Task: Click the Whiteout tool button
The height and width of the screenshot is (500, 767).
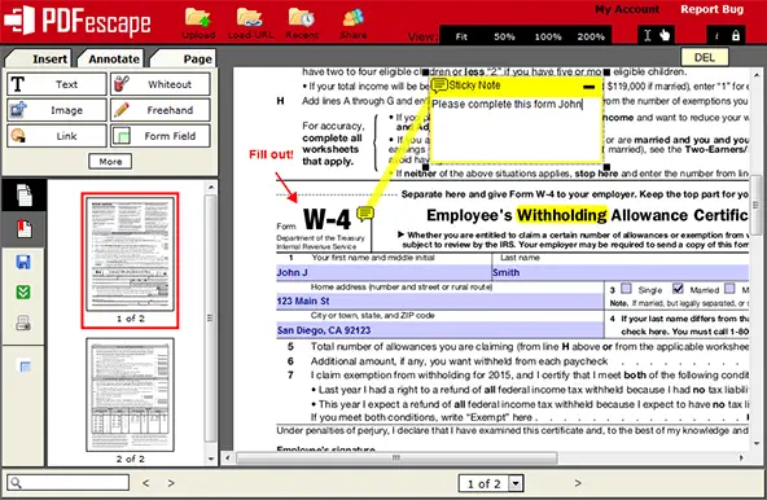Action: 160,84
